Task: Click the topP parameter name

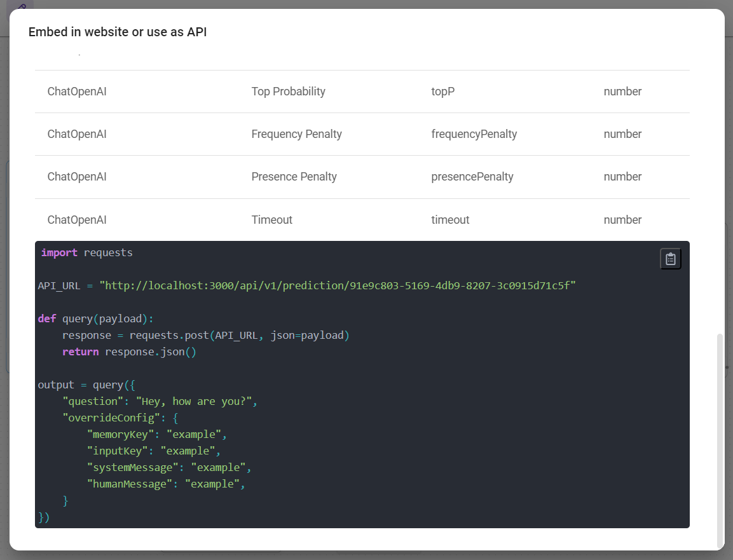Action: 442,92
